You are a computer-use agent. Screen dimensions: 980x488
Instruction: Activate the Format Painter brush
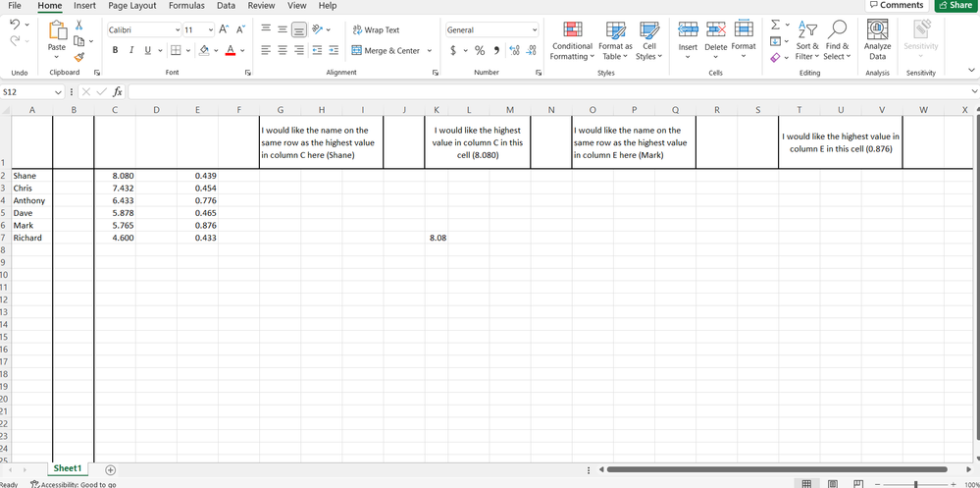click(x=79, y=57)
